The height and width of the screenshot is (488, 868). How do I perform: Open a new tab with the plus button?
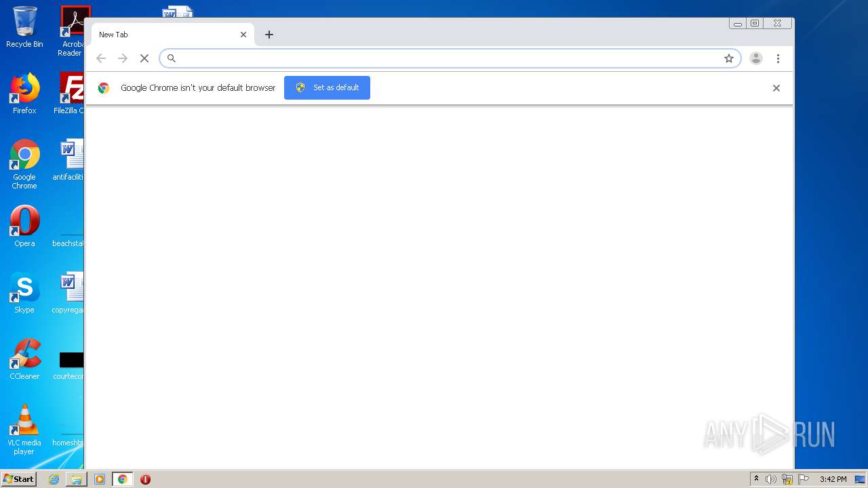[269, 35]
